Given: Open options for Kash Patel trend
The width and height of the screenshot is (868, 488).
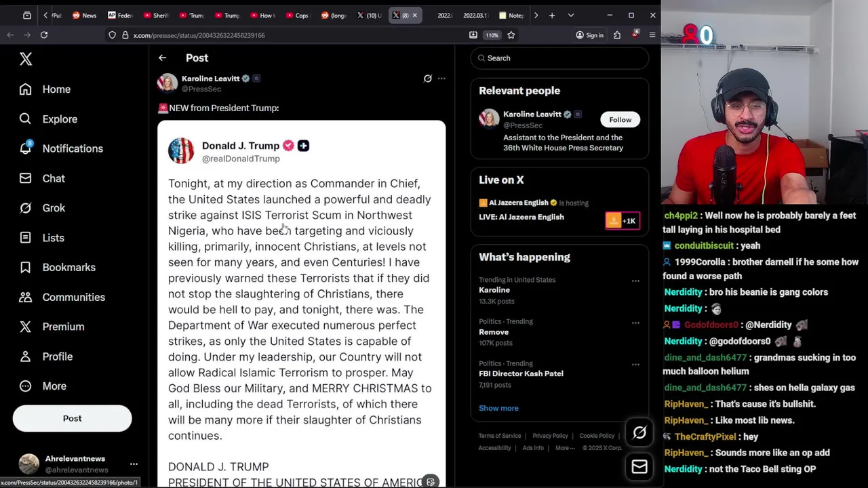Looking at the screenshot, I should (x=635, y=365).
